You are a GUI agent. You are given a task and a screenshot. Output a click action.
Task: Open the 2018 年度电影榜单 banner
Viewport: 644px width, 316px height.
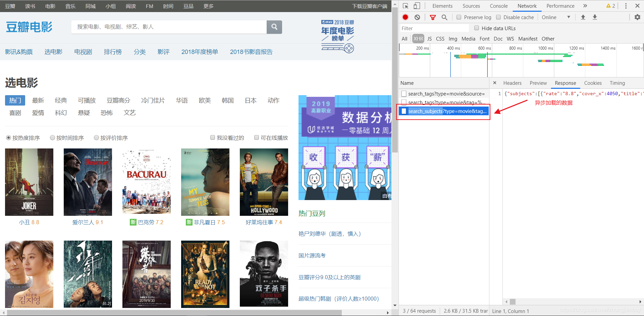[338, 36]
